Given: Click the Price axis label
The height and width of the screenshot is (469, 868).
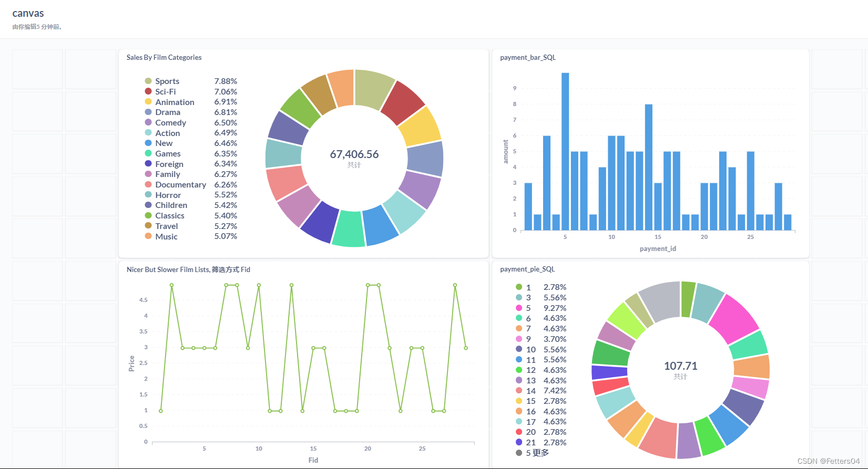Looking at the screenshot, I should (x=131, y=363).
